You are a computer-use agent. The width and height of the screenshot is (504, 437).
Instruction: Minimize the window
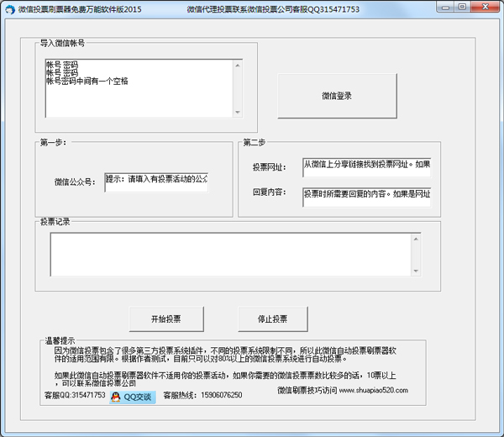[x=445, y=7]
